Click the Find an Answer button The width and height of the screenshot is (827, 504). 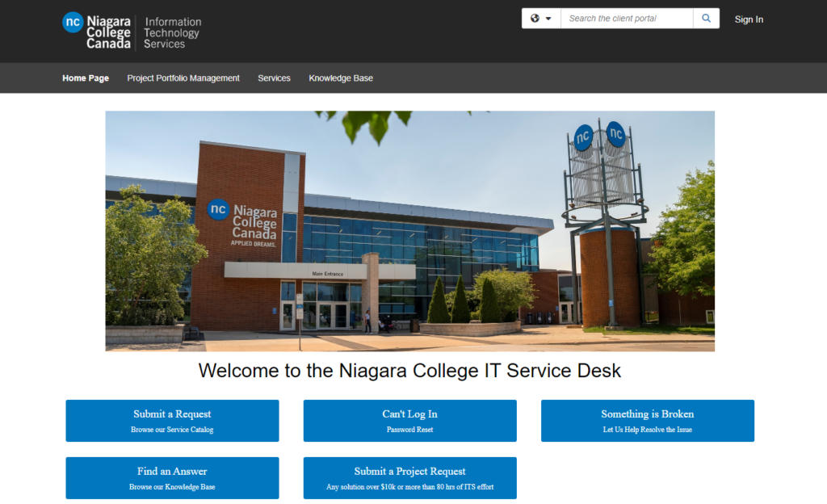(171, 478)
